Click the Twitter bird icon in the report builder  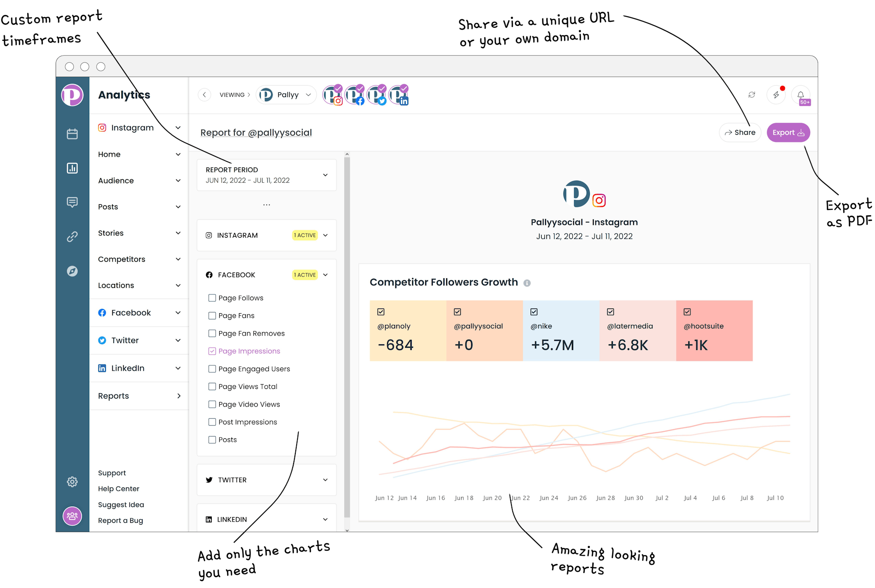coord(209,480)
